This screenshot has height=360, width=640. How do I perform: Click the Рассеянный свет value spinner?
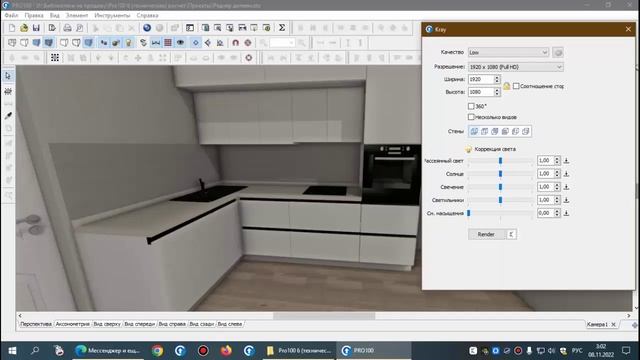tap(557, 161)
